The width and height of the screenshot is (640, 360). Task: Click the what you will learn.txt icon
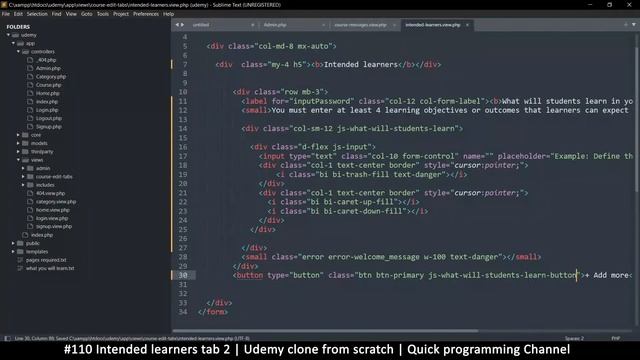pyautogui.click(x=20, y=268)
